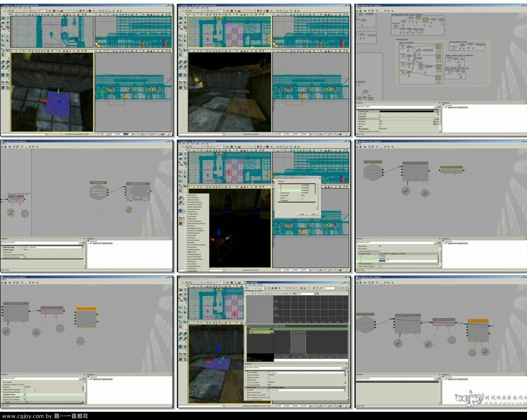Pick the Cube brush in top-left editor
Viewport: 527px width, 420px height.
2,35
